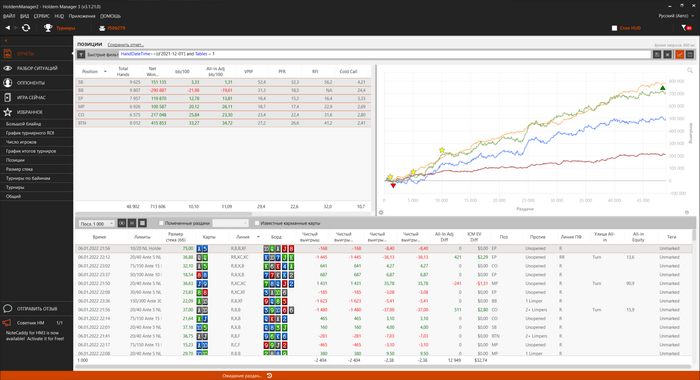Click the Турниры orange label
The image size is (700, 380).
[66, 28]
